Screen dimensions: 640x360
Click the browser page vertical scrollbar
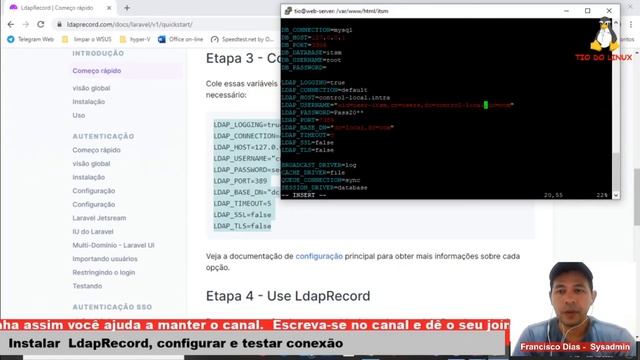(636, 197)
